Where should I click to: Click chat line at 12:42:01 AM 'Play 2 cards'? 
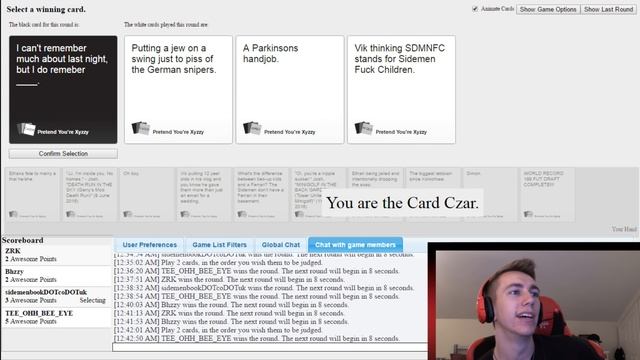tap(218, 330)
